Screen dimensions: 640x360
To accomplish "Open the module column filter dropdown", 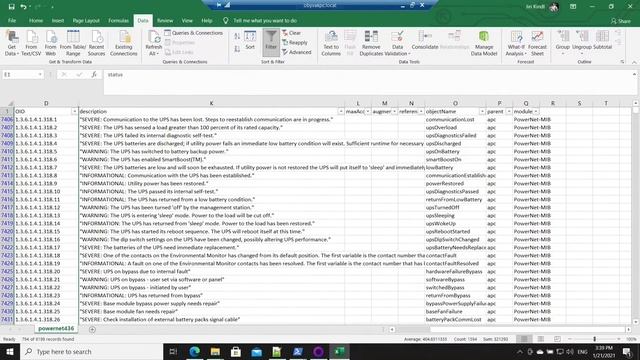I will pyautogui.click(x=536, y=111).
